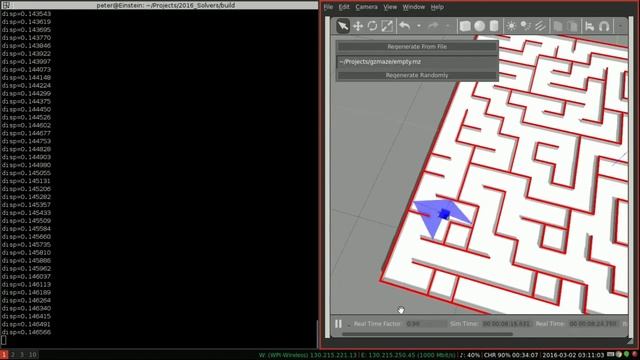The height and width of the screenshot is (360, 640).
Task: Select the rotate mode tool
Action: pos(372,26)
